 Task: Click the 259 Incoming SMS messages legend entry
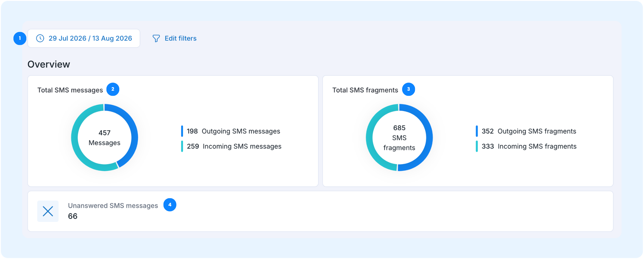tap(231, 146)
